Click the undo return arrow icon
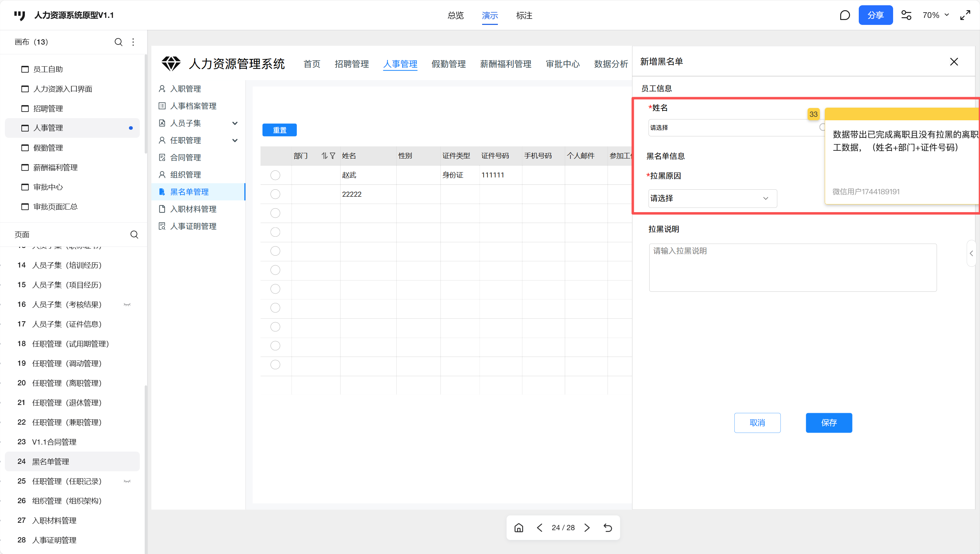The height and width of the screenshot is (554, 980). click(608, 527)
